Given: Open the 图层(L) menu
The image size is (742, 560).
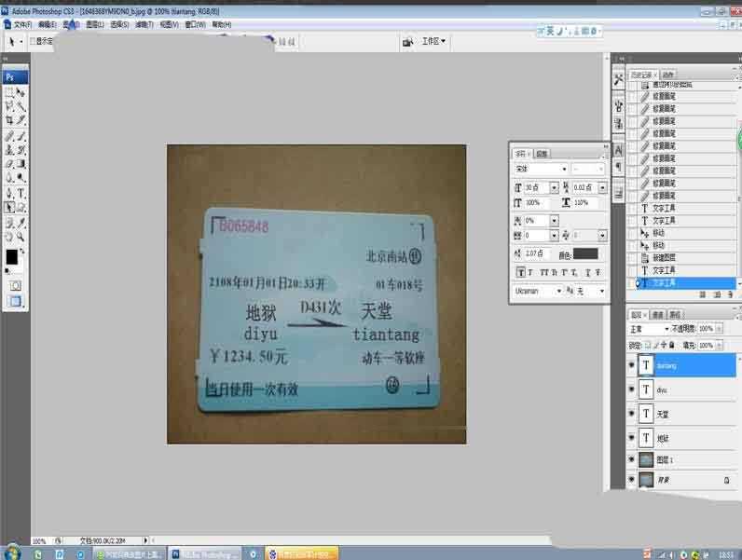Looking at the screenshot, I should tap(95, 24).
